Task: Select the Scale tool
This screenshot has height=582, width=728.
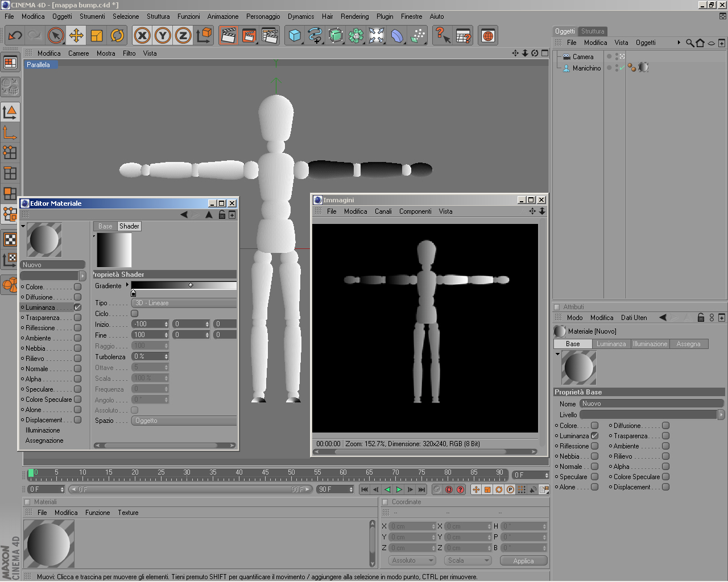Action: coord(97,36)
